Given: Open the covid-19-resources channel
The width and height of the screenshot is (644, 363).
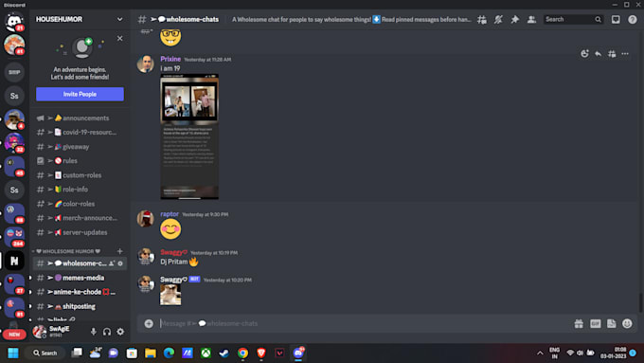Looking at the screenshot, I should [x=80, y=133].
